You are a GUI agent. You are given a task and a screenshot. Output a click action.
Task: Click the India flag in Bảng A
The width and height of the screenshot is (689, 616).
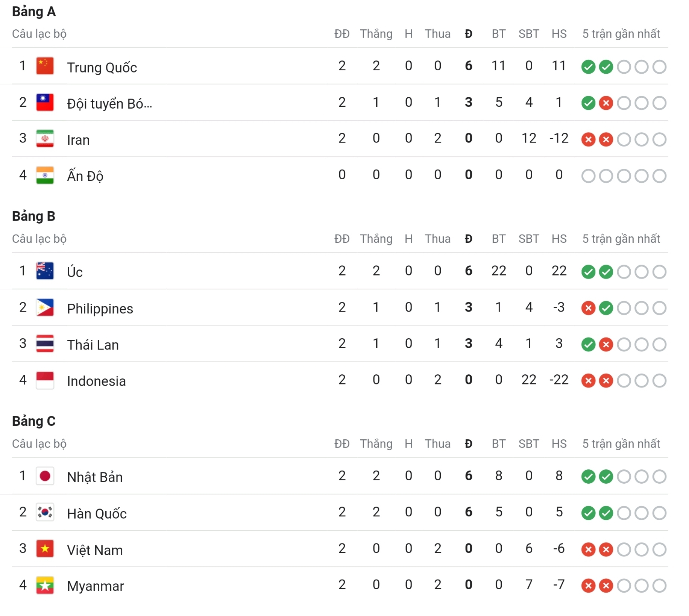point(45,175)
